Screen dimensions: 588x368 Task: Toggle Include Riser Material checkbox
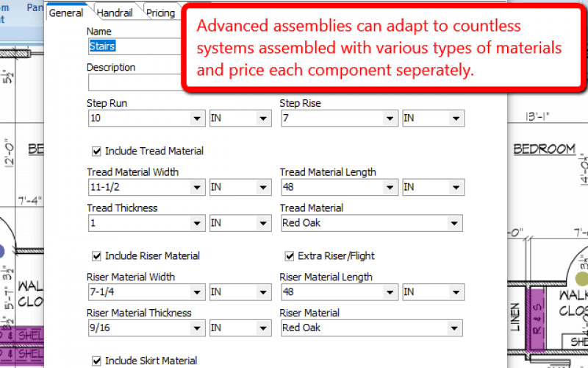pyautogui.click(x=97, y=256)
